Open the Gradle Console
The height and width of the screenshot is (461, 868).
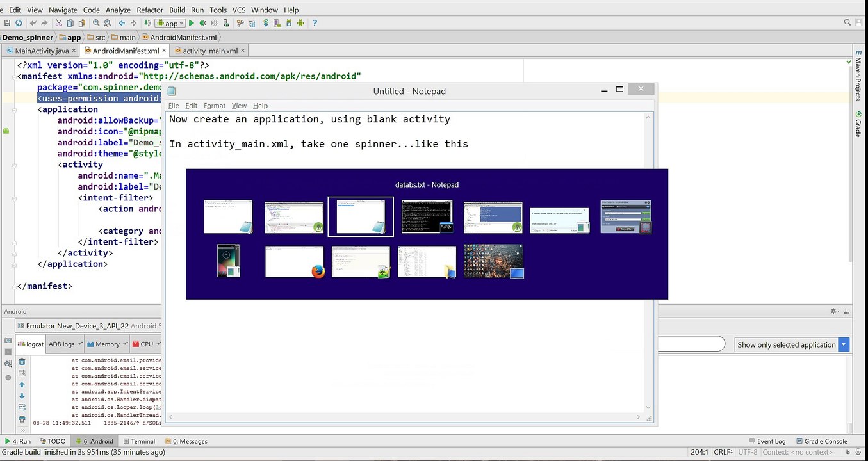[821, 441]
